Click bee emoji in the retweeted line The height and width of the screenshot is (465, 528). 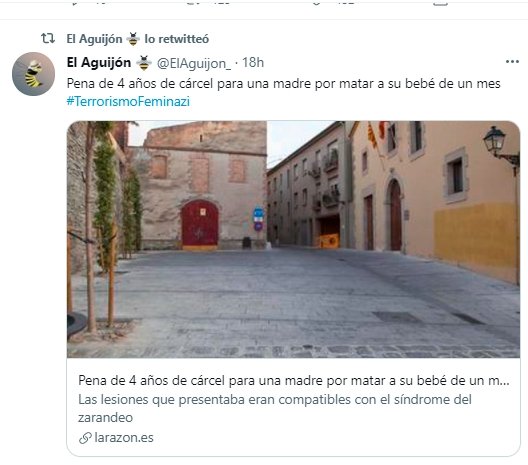(133, 39)
